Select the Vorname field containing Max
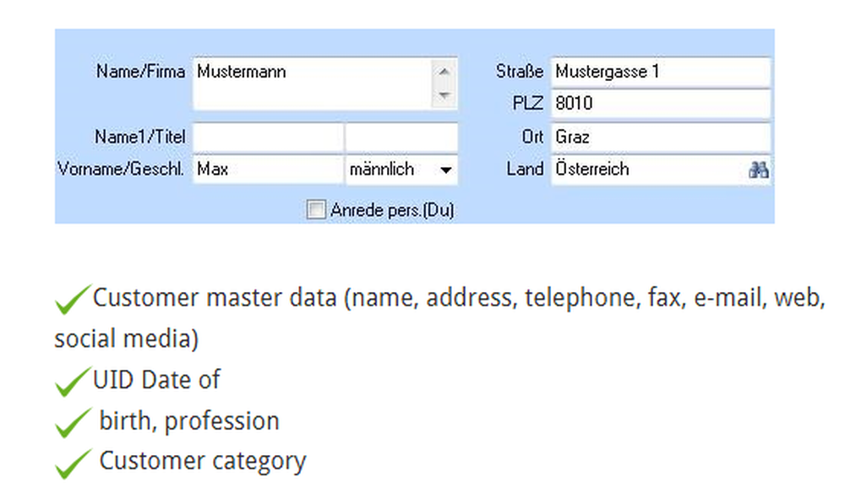 [268, 170]
